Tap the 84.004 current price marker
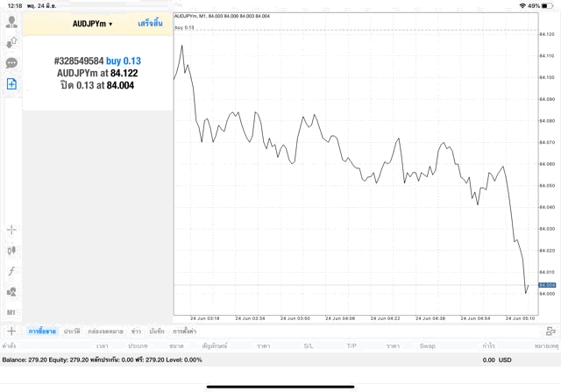 click(x=546, y=285)
